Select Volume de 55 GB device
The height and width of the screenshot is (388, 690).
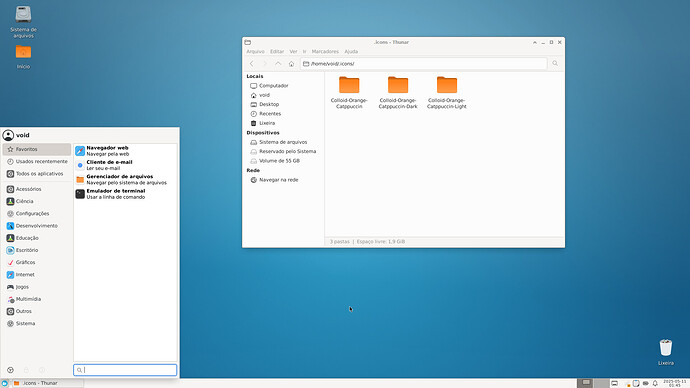click(x=279, y=161)
